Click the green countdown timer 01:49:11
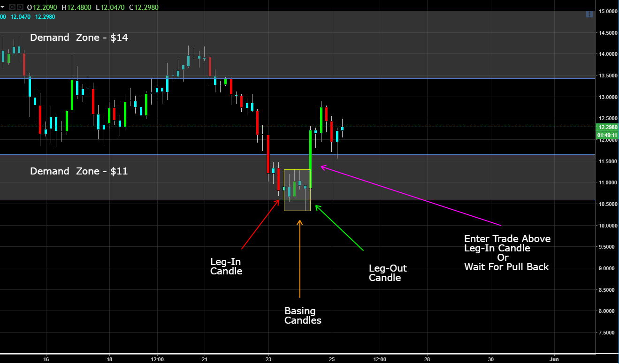Screen dimensions: 619x364 pos(607,135)
